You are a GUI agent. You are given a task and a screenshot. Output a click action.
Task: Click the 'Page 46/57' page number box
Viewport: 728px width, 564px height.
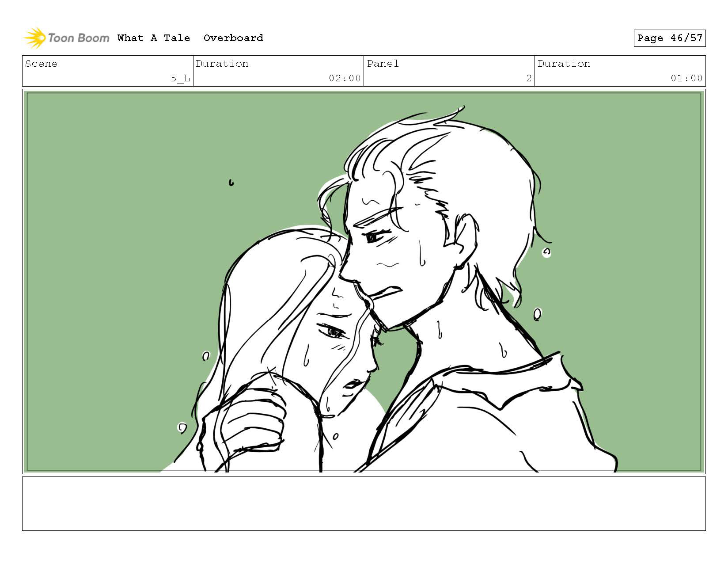[669, 38]
